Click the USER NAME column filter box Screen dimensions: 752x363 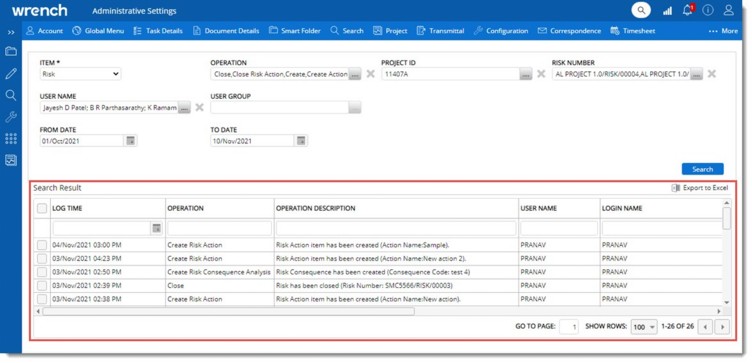(x=559, y=228)
